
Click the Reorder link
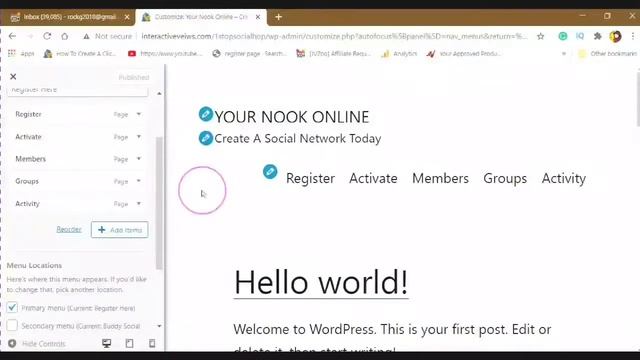click(69, 229)
